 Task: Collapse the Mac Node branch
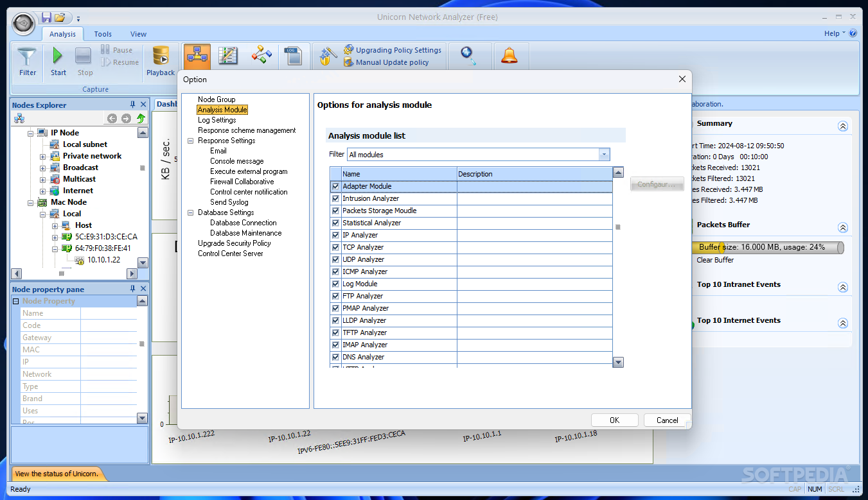click(30, 202)
